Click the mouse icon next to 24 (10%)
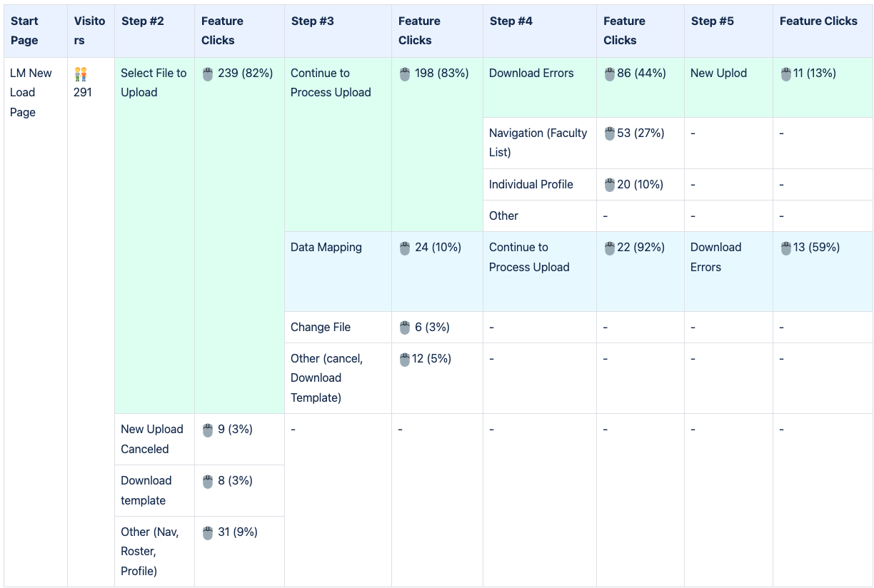 405,248
